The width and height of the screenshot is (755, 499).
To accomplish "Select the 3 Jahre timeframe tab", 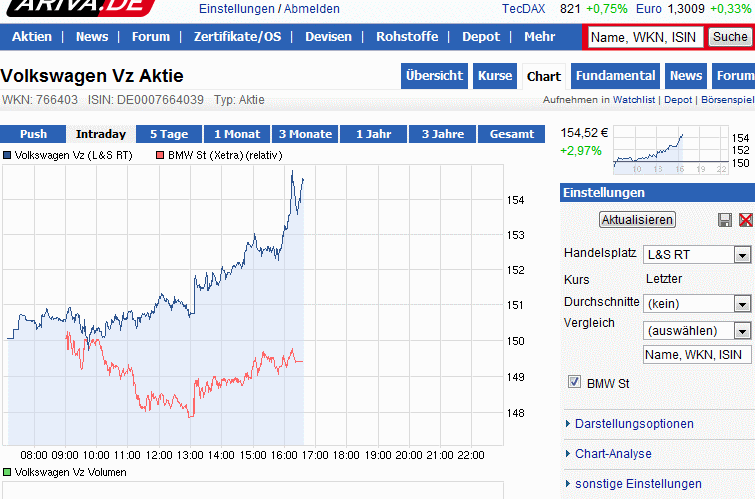I will pyautogui.click(x=443, y=134).
